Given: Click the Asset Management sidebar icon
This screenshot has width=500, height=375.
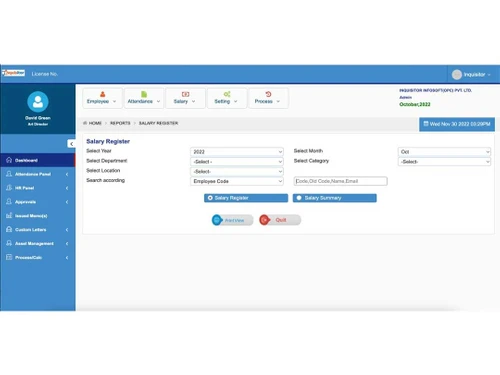Looking at the screenshot, I should 9,243.
